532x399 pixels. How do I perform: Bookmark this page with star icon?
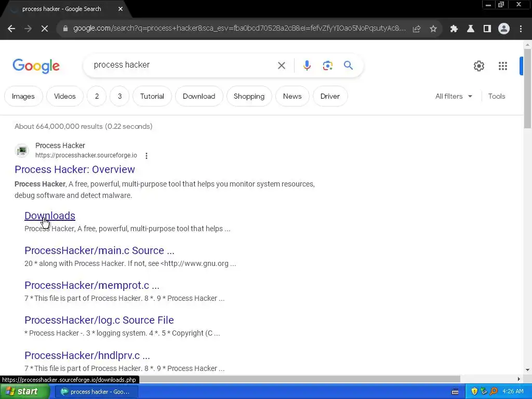point(433,29)
